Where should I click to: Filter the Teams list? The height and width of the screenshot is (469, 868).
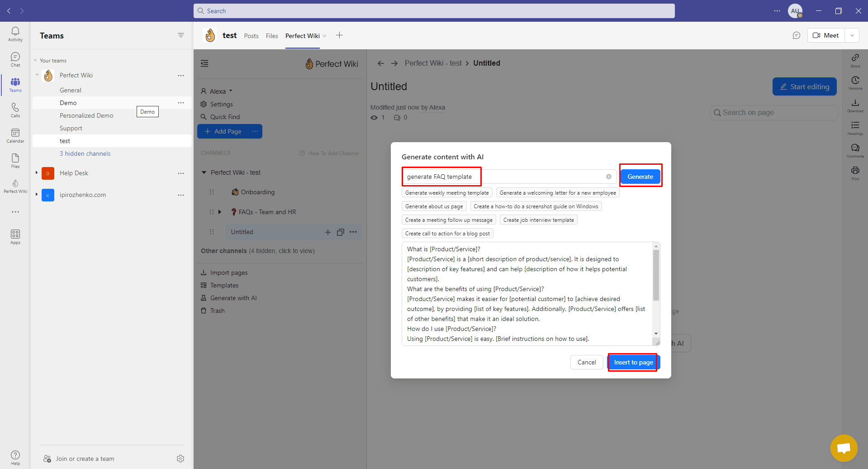[x=181, y=35]
